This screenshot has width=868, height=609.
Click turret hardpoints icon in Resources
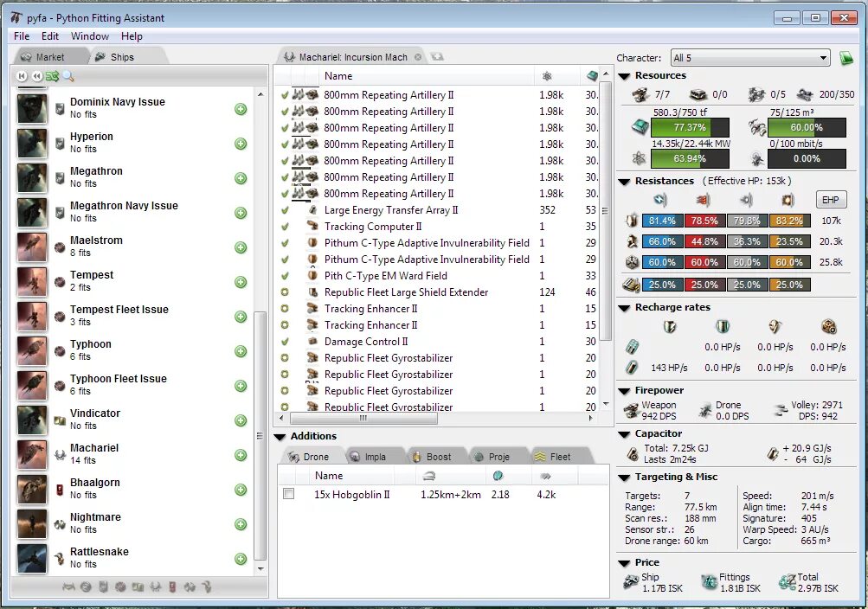640,94
